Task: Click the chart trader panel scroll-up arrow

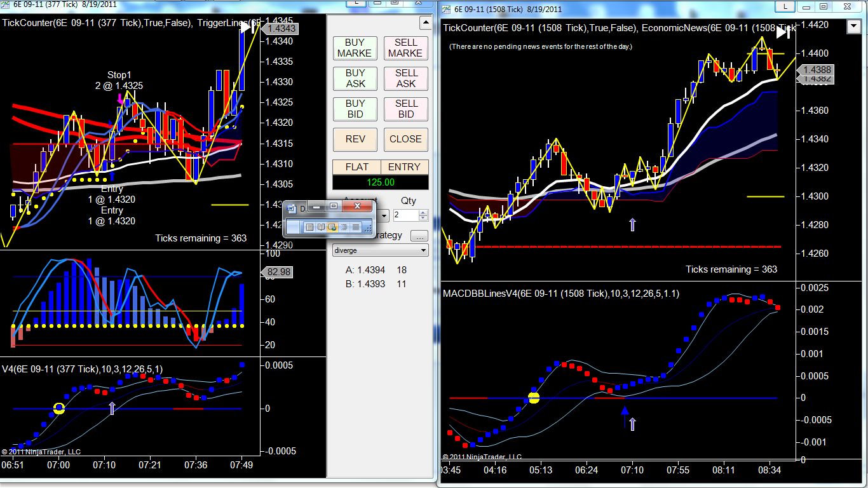Action: point(426,24)
